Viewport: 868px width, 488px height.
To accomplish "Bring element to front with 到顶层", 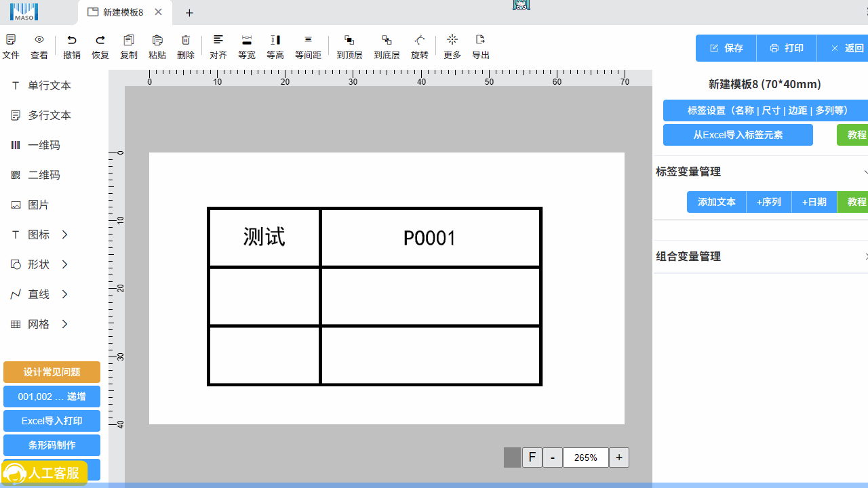I will [x=349, y=45].
